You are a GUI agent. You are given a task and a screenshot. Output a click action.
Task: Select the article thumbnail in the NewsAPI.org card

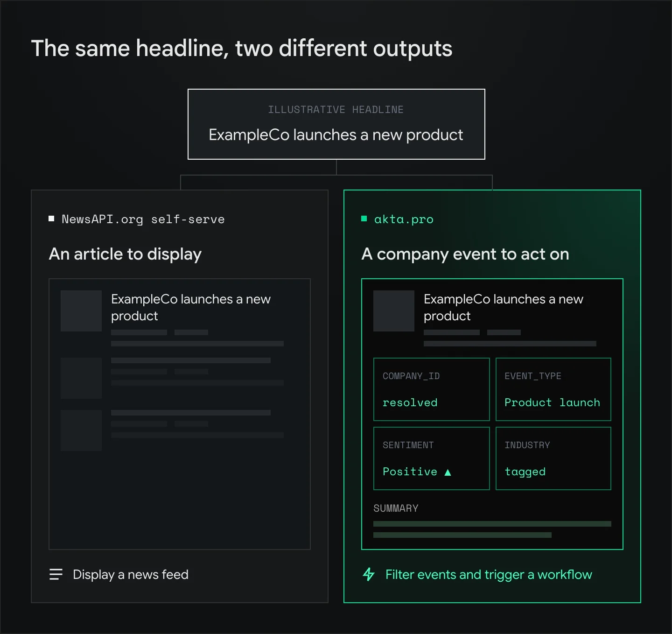tap(81, 311)
